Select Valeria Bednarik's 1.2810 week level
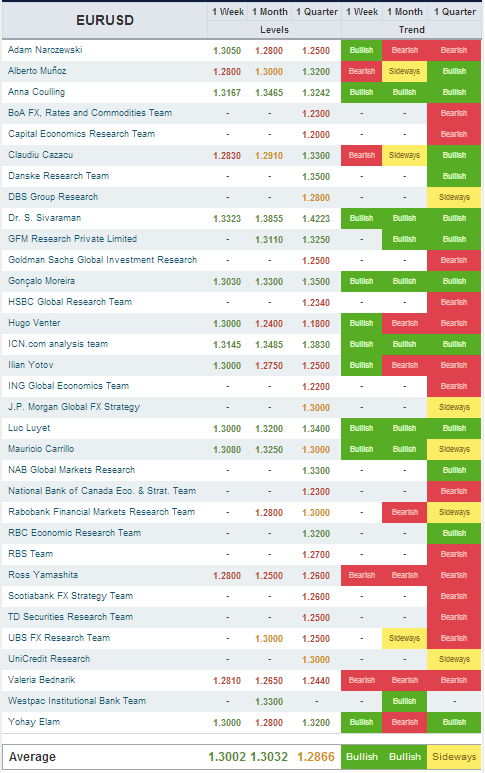This screenshot has height=773, width=485. [x=227, y=681]
